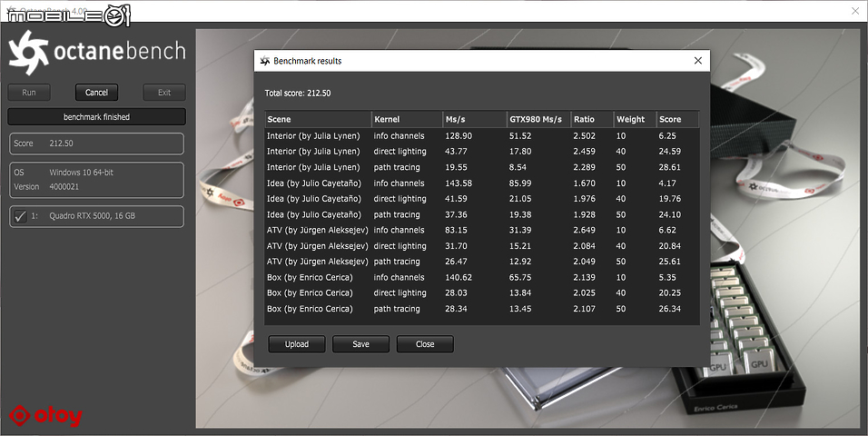Click the 85.99 GTX980 value
The image size is (868, 436).
point(520,183)
